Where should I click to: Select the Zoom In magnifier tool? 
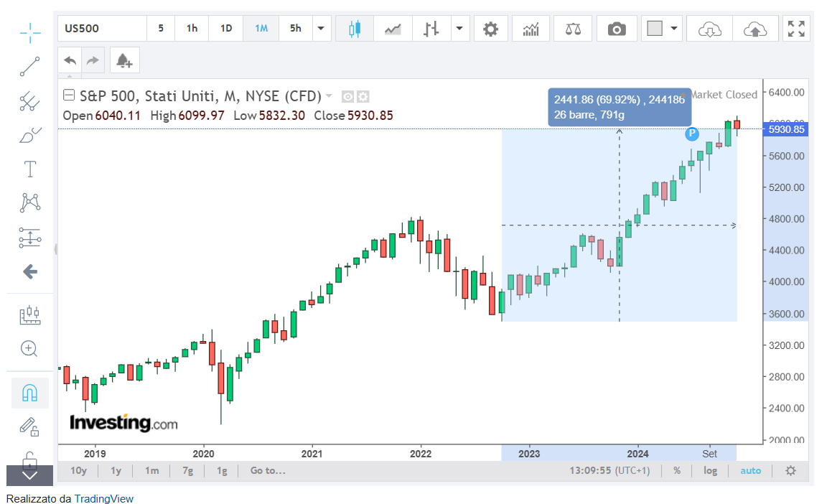(29, 348)
